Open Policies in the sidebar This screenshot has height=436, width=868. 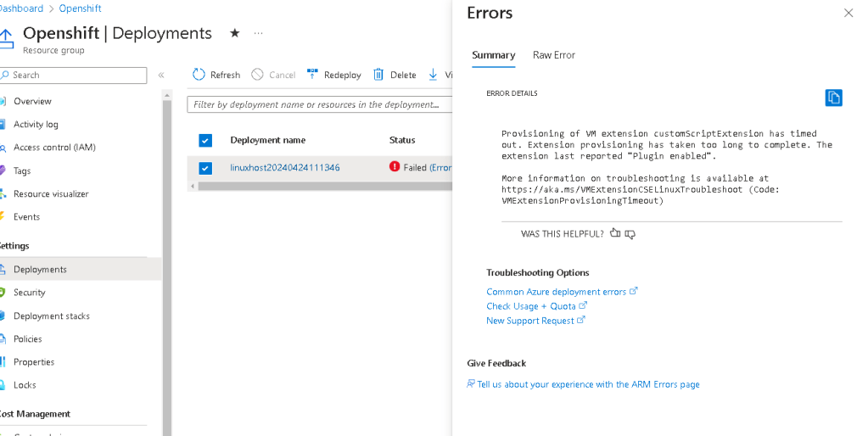coord(28,339)
